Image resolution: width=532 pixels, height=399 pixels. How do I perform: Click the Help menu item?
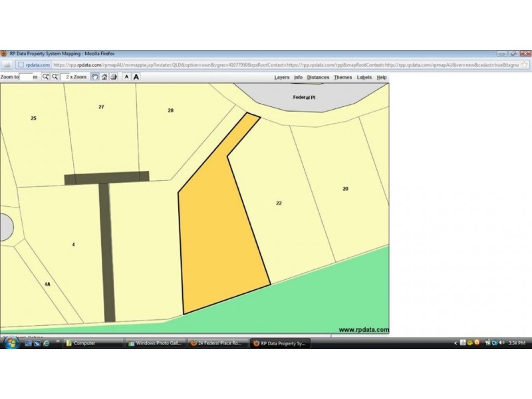381,77
